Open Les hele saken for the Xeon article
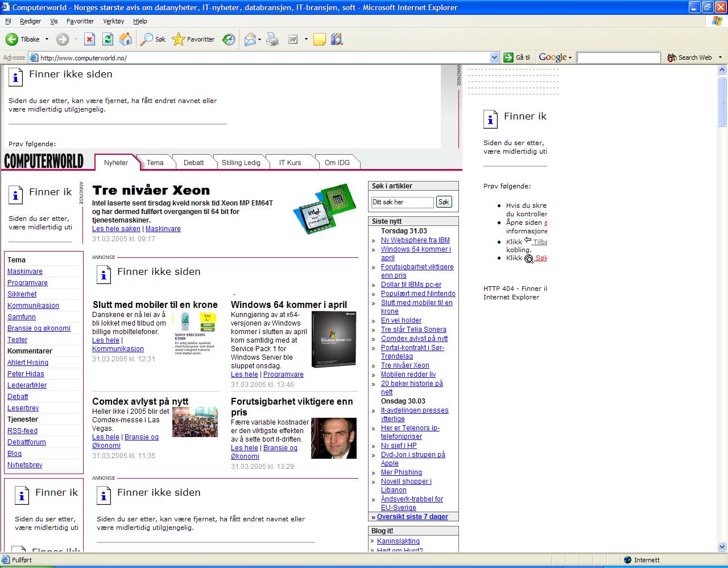 click(116, 229)
